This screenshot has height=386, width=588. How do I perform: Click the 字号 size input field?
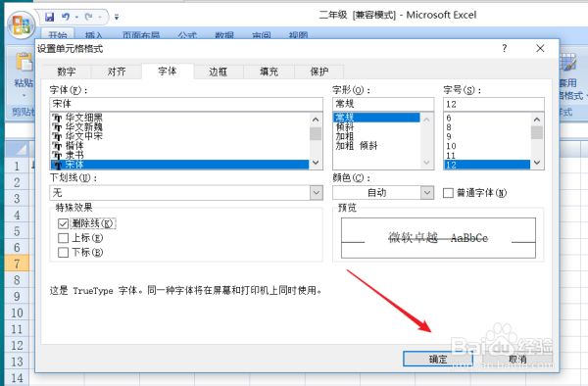coord(494,104)
